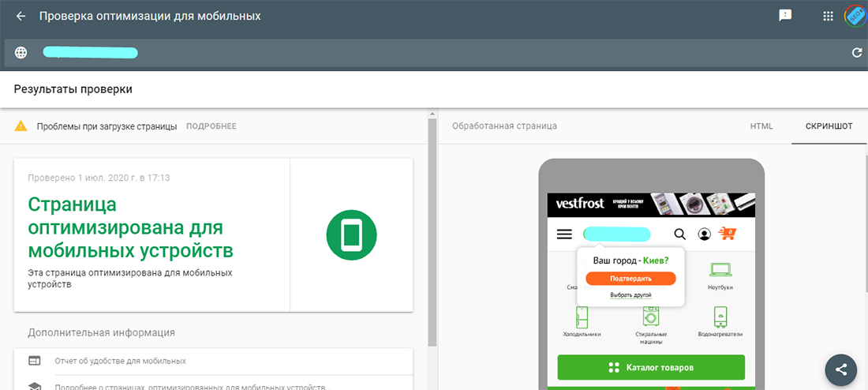This screenshot has height=390, width=868.
Task: Go back with the arrow icon
Action: pos(21,16)
